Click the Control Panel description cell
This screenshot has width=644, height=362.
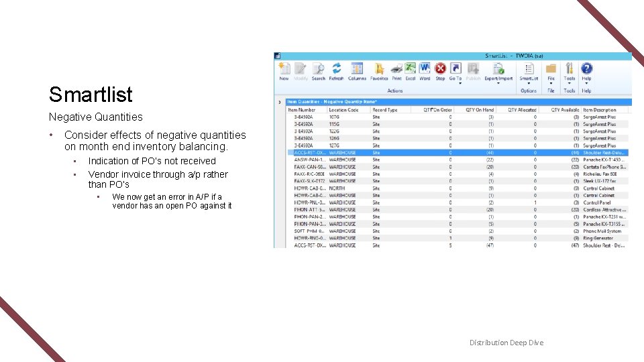pos(597,202)
